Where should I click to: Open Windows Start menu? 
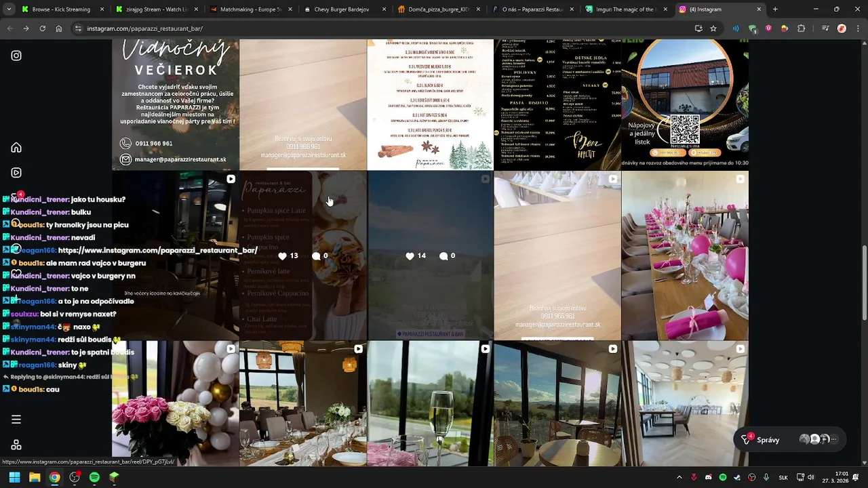point(14,477)
